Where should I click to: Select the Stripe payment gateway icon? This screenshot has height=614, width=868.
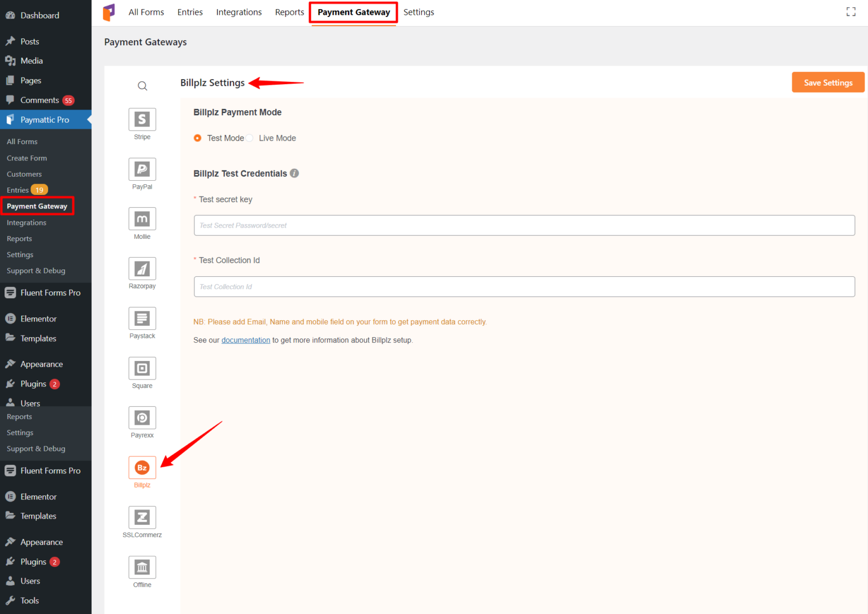pyautogui.click(x=142, y=119)
